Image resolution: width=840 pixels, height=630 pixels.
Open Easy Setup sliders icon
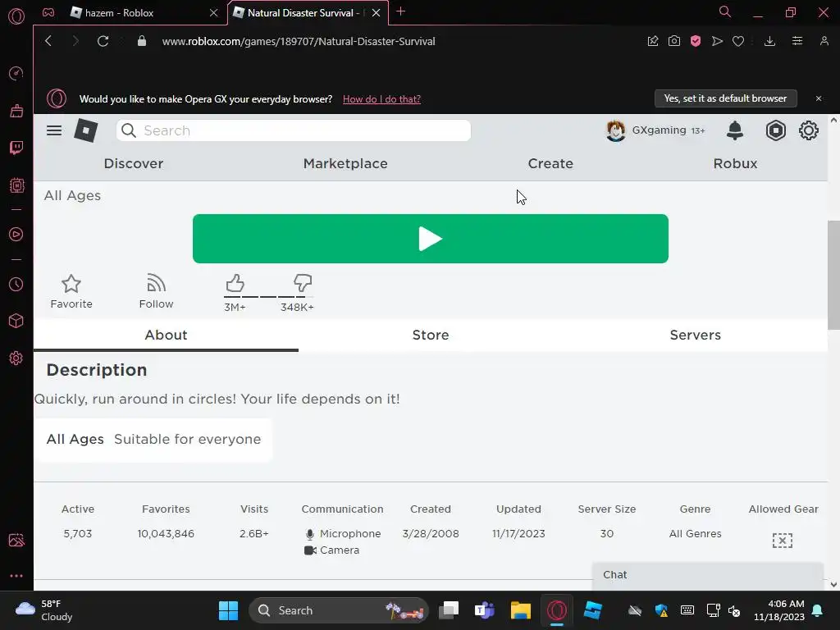[797, 41]
